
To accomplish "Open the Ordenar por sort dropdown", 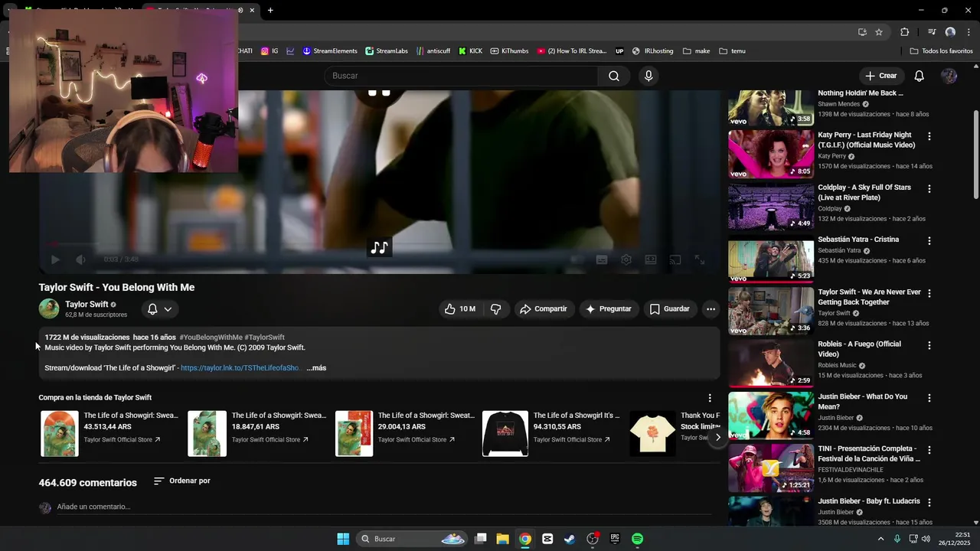I will coord(182,481).
